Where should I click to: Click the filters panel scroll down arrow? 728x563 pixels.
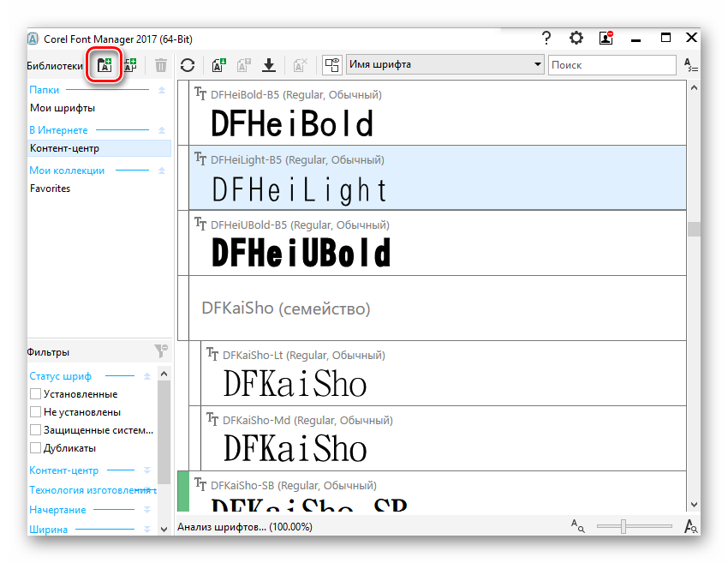[164, 529]
